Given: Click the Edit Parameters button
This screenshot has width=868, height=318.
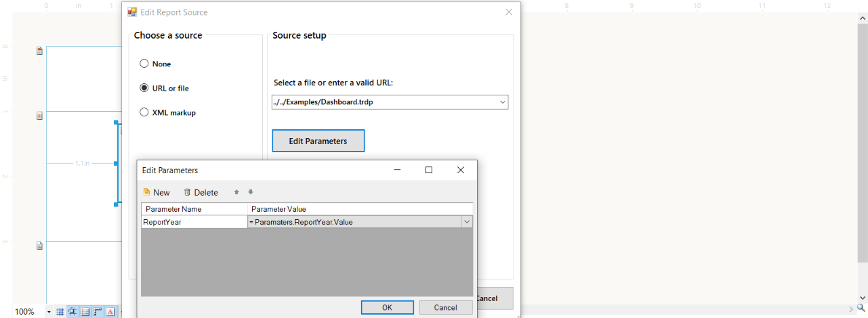Looking at the screenshot, I should coord(318,141).
